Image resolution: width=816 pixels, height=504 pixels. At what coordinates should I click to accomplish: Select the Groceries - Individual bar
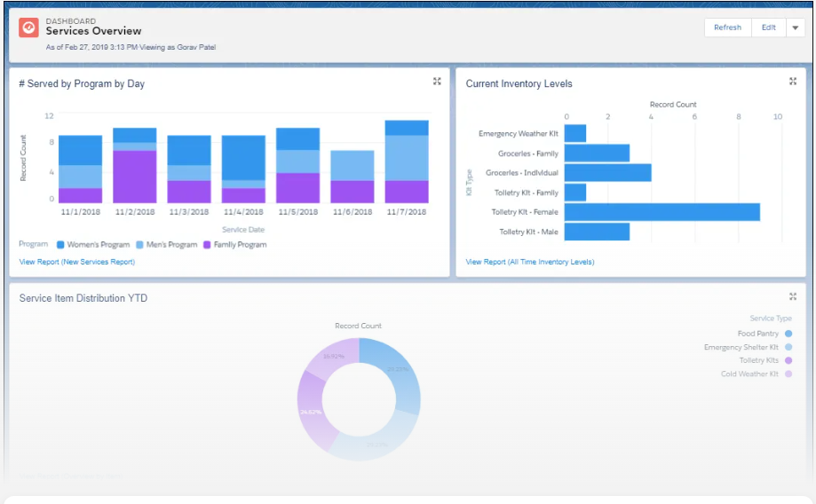tap(608, 173)
